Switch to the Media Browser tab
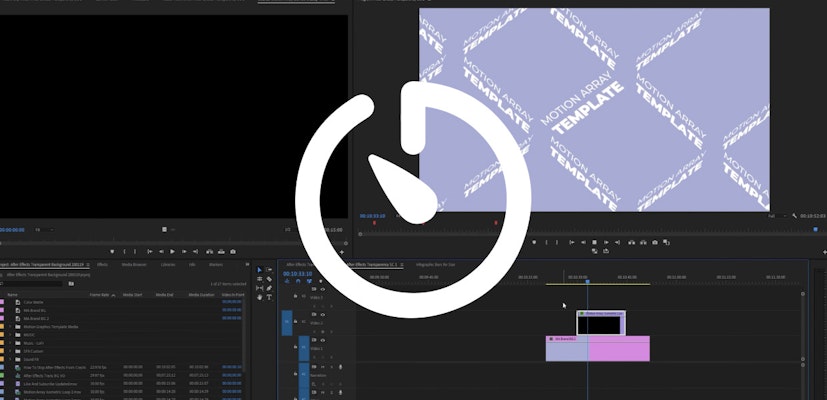The image size is (827, 400). 134,264
